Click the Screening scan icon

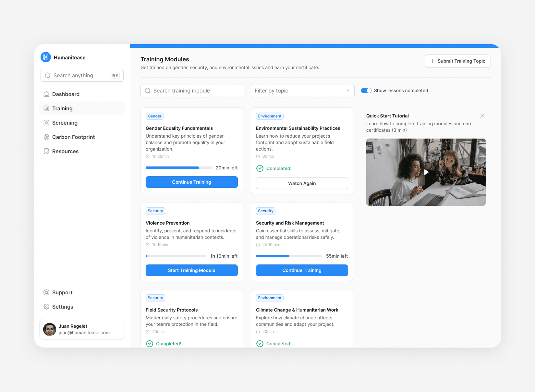[x=46, y=123]
